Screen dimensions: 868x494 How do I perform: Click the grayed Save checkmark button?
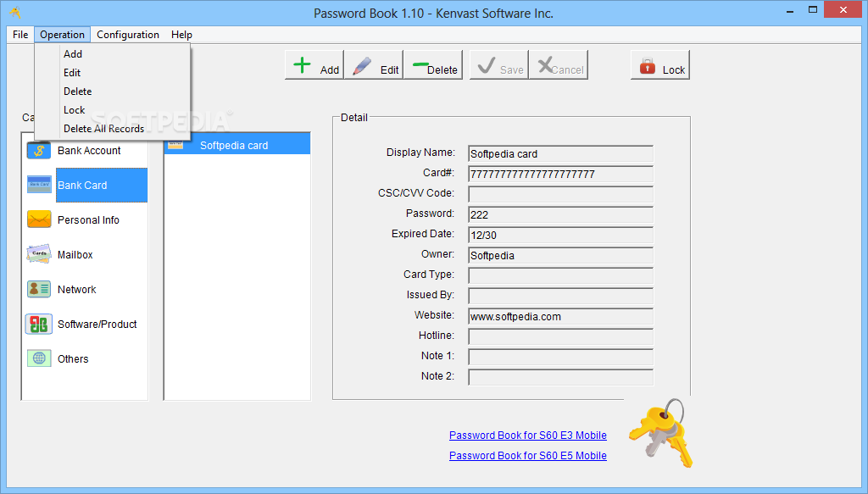pyautogui.click(x=498, y=65)
